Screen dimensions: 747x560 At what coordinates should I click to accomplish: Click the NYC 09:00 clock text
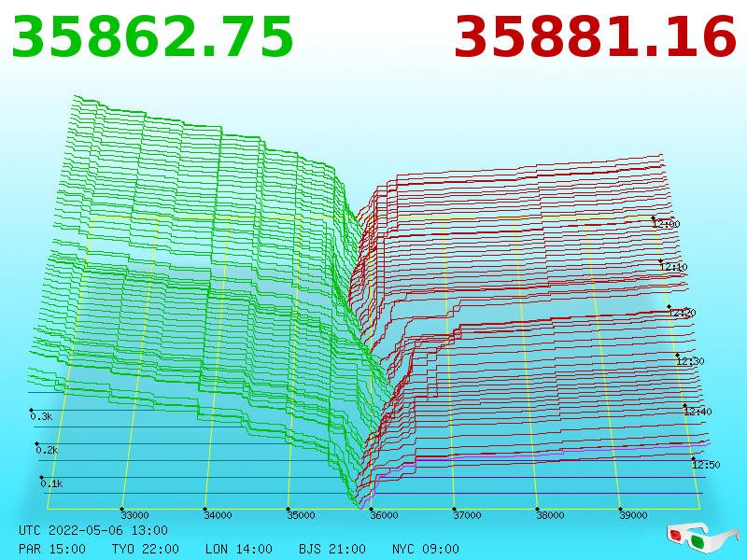(x=426, y=549)
